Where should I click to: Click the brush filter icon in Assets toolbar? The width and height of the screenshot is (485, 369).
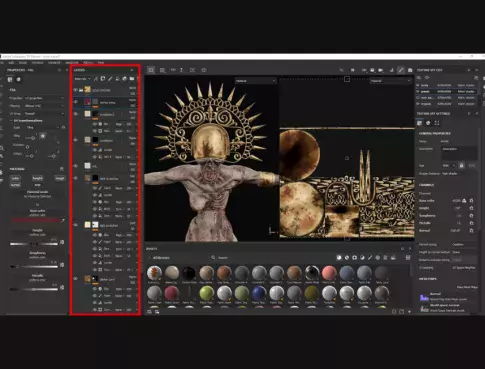[x=370, y=258]
